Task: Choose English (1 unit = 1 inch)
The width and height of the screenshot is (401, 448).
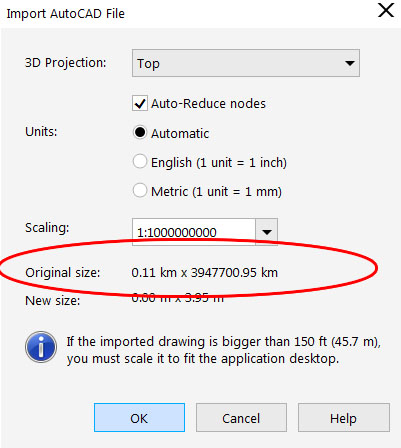Action: (139, 161)
